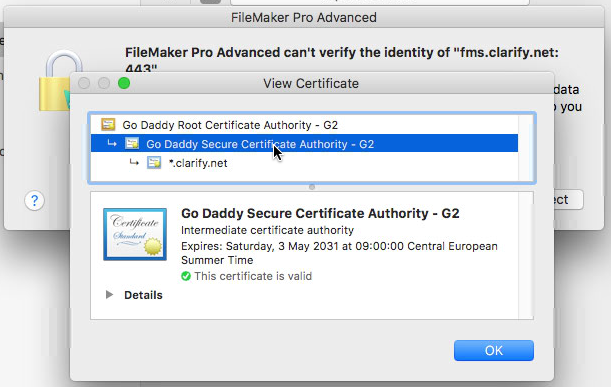Expand the Details disclosure triangle

point(109,295)
